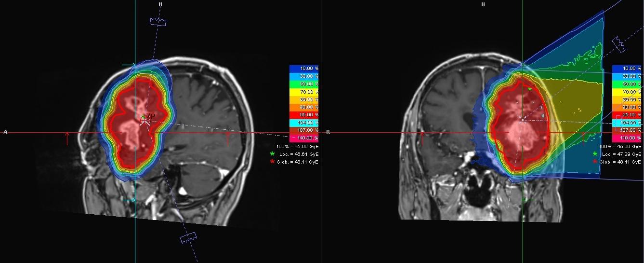The width and height of the screenshot is (644, 263).
Task: Select the 110.00 % magenta swatch in right legend
Action: (x=627, y=138)
